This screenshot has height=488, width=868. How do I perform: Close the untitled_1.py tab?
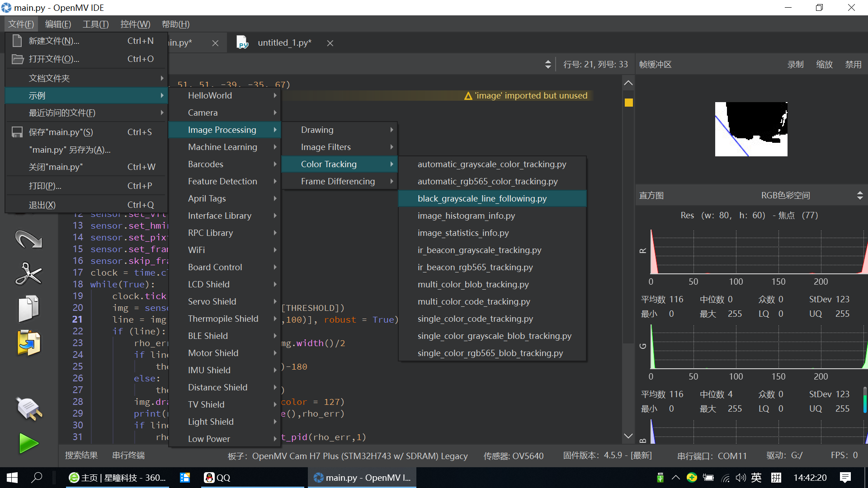pyautogui.click(x=330, y=43)
